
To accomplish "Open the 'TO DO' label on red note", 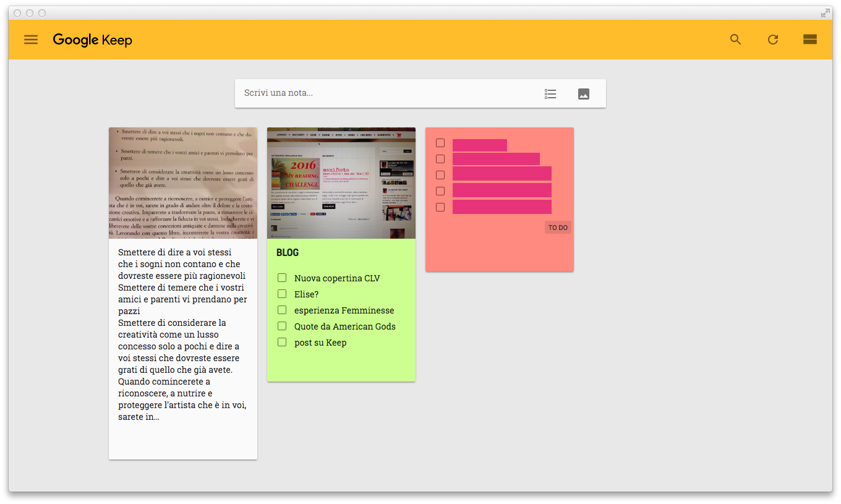I will [558, 228].
